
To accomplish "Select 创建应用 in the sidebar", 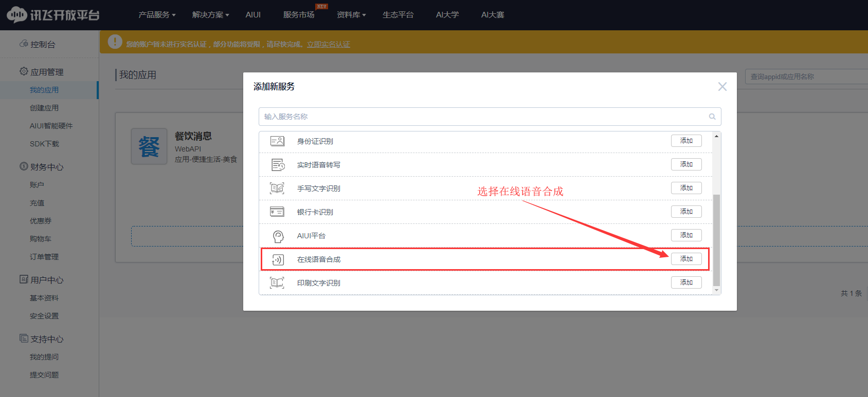I will pos(44,108).
